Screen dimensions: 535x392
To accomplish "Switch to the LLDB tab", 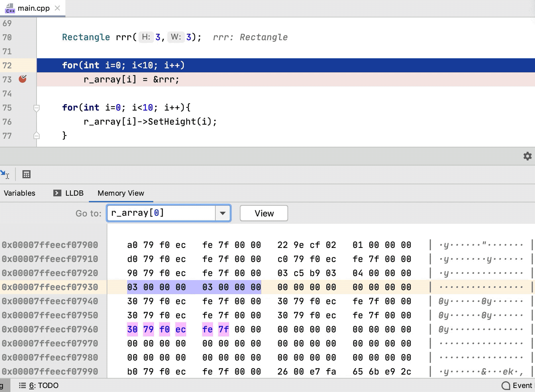I will pyautogui.click(x=74, y=193).
